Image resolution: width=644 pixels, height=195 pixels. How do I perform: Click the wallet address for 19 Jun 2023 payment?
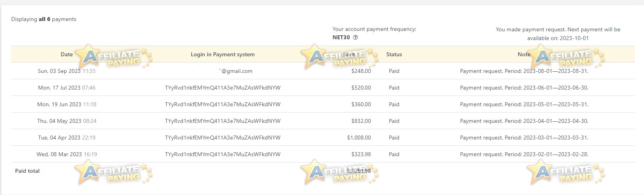223,104
